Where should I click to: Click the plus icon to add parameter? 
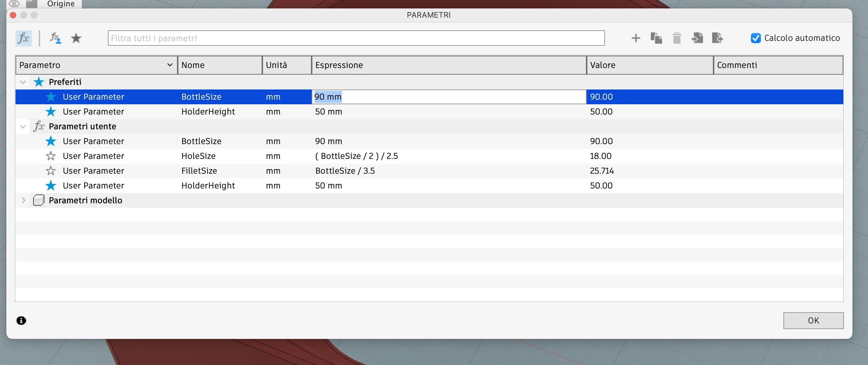click(636, 38)
